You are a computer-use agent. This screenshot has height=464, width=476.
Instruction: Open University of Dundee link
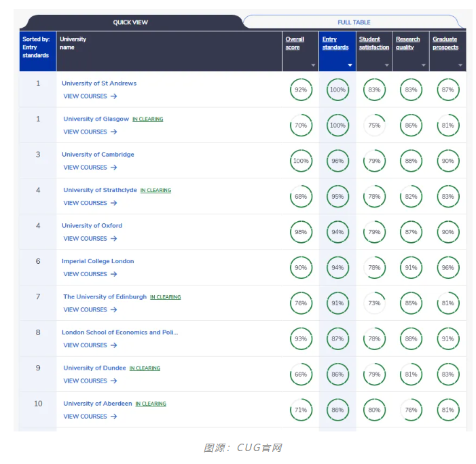click(94, 368)
